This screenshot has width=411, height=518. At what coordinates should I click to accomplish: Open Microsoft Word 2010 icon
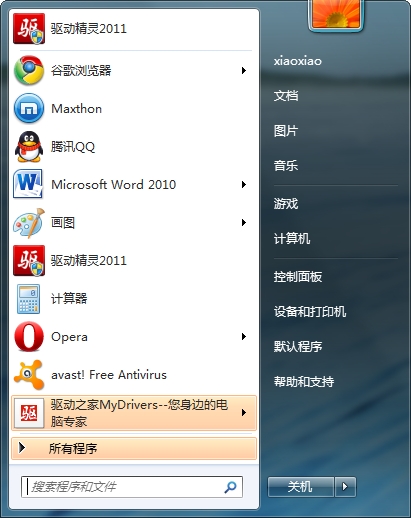28,184
